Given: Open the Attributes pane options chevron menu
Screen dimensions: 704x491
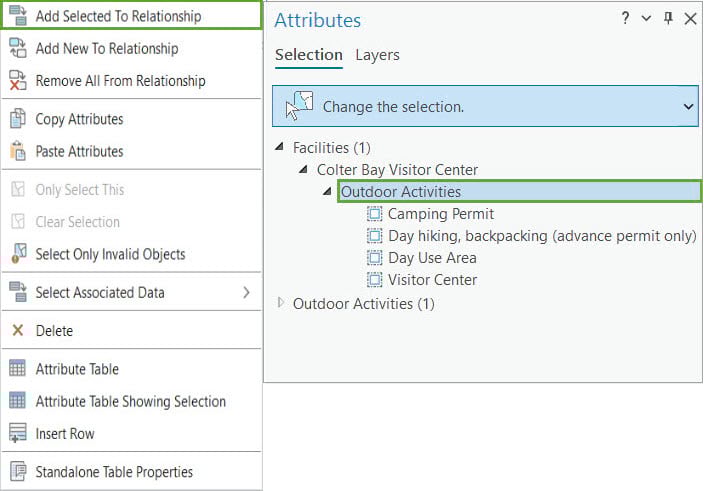Looking at the screenshot, I should point(646,18).
